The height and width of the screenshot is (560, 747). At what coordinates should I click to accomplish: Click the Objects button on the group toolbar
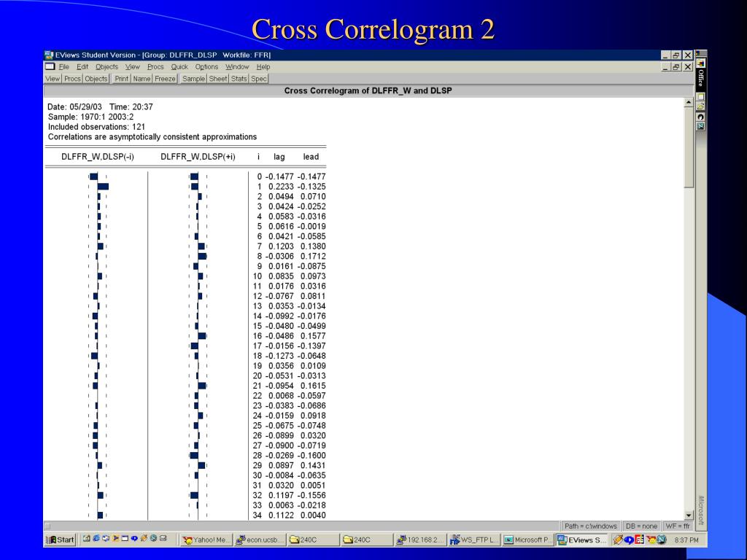[96, 79]
